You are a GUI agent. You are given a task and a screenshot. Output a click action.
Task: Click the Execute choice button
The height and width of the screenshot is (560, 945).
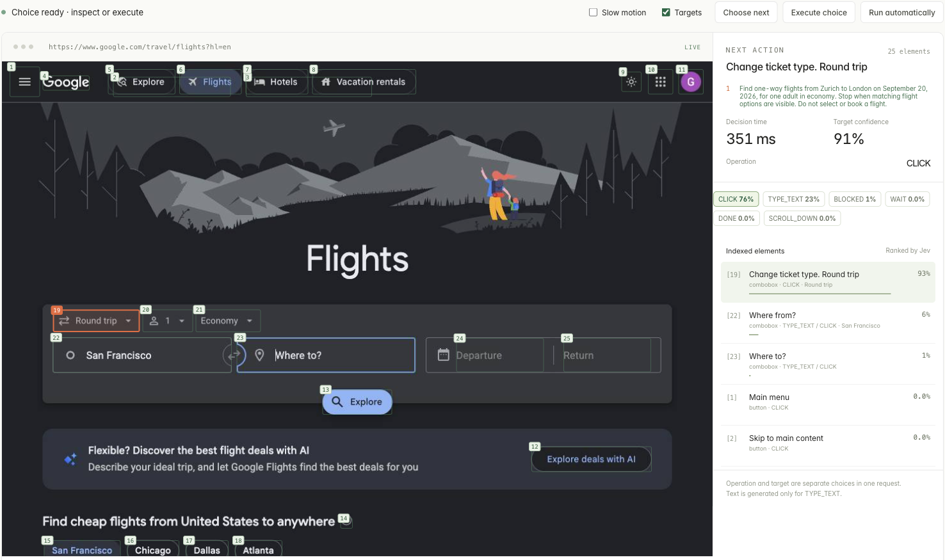click(819, 12)
